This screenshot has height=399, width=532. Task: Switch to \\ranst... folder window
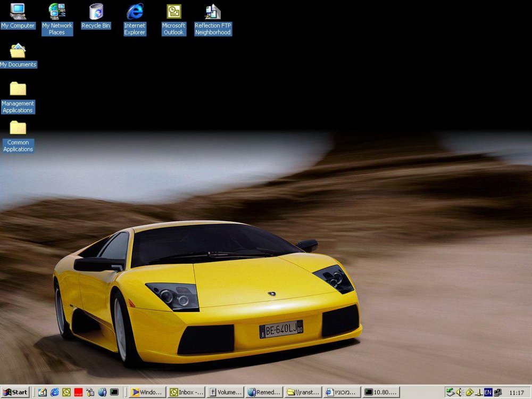pyautogui.click(x=303, y=392)
